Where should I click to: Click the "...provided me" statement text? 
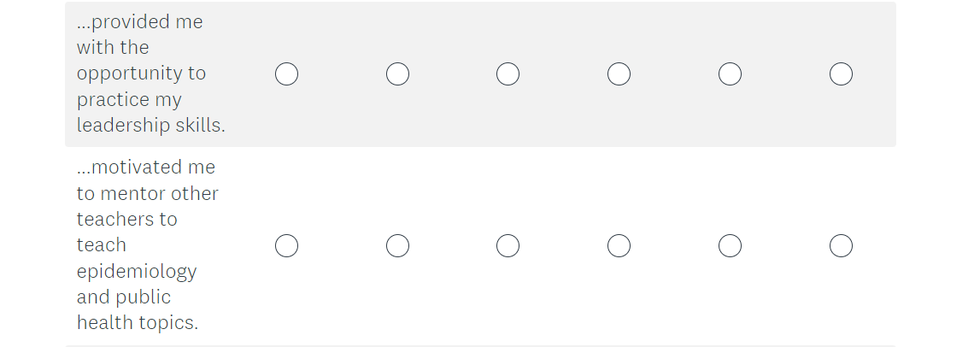[x=140, y=21]
